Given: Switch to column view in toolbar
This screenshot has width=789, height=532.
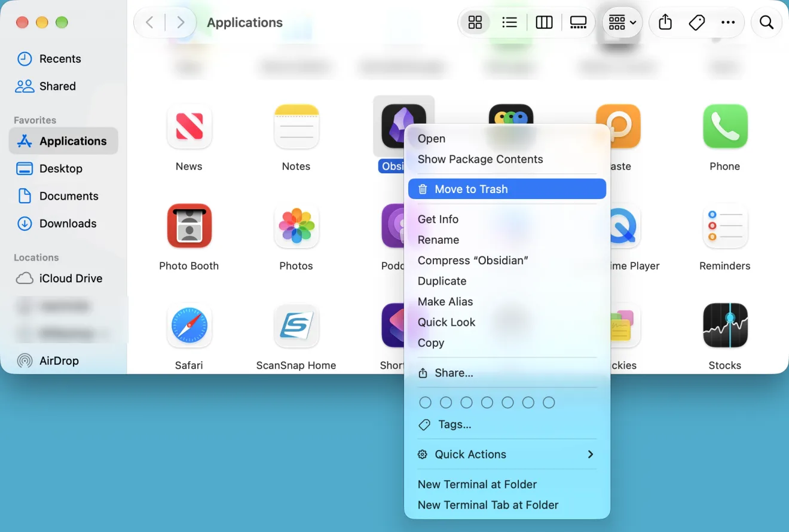Looking at the screenshot, I should click(x=544, y=23).
